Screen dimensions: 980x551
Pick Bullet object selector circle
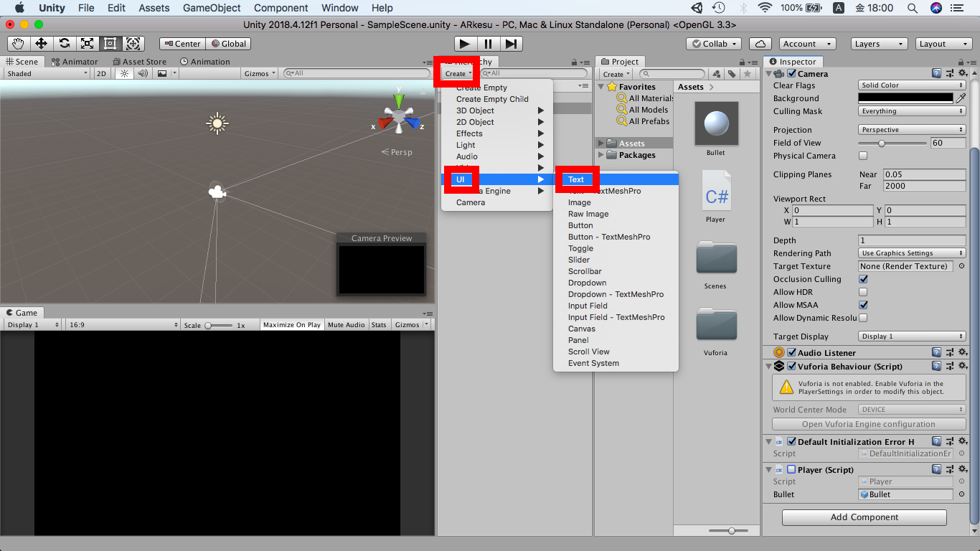(961, 494)
